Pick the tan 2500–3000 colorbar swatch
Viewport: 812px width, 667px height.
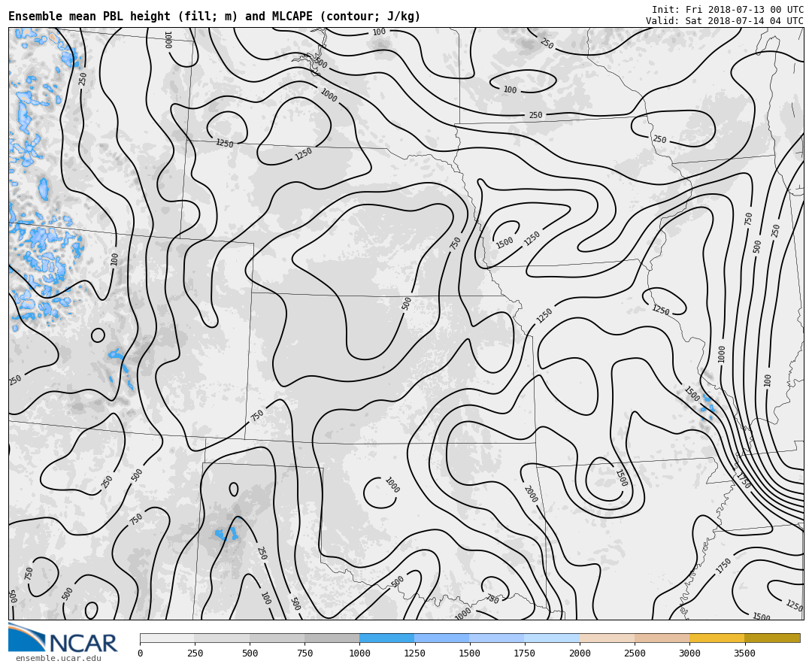pos(662,638)
